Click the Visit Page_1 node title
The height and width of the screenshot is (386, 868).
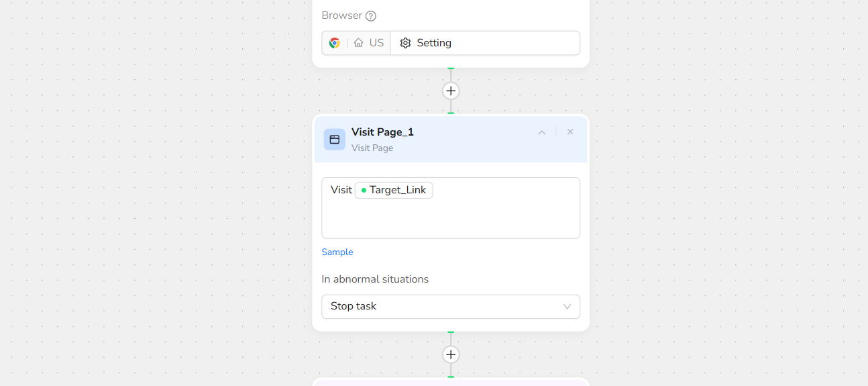point(382,132)
